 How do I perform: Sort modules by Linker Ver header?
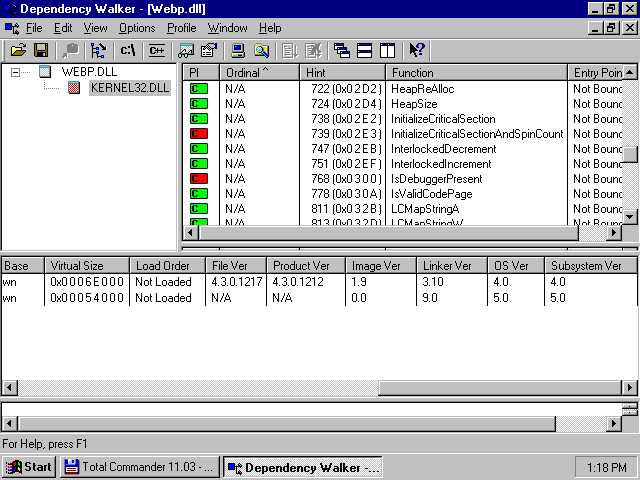[x=452, y=266]
